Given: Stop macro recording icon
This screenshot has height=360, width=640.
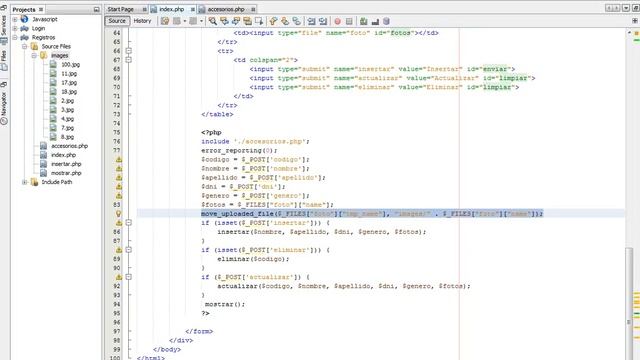Looking at the screenshot, I should coord(349,21).
